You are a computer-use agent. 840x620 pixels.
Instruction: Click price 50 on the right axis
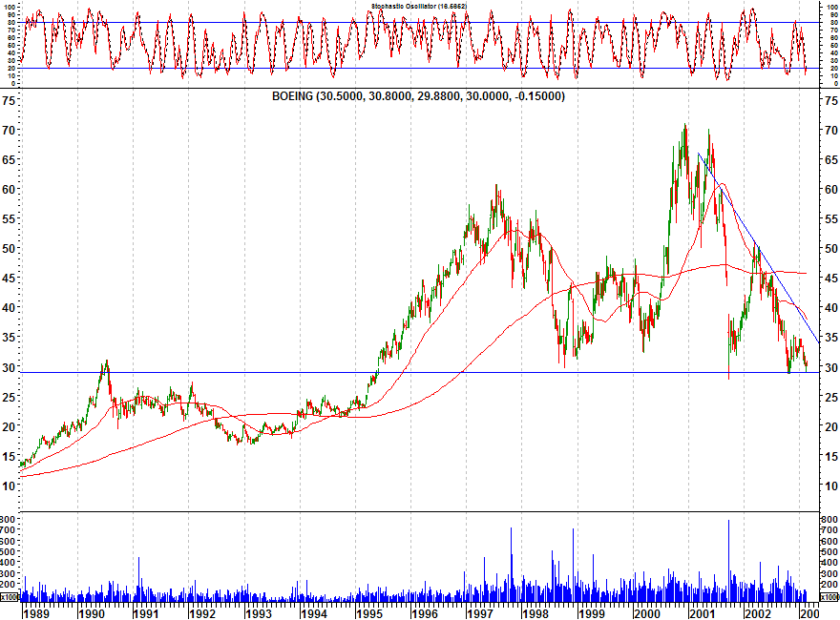coord(831,249)
